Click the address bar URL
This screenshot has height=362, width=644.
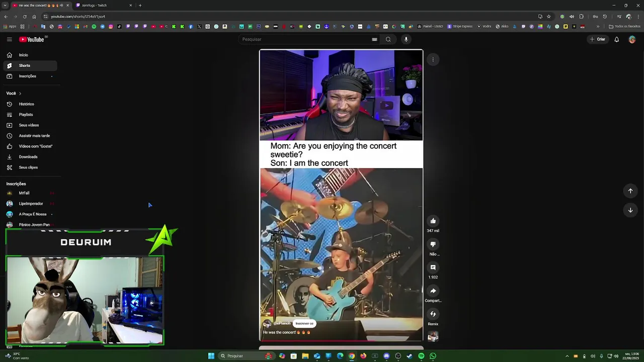click(78, 17)
